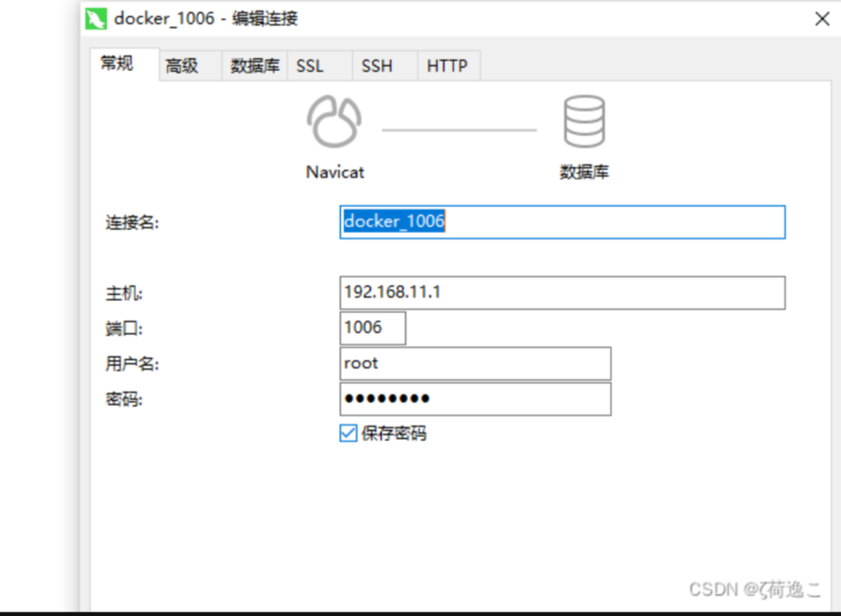The image size is (841, 616).
Task: Toggle the save password option
Action: [x=347, y=434]
